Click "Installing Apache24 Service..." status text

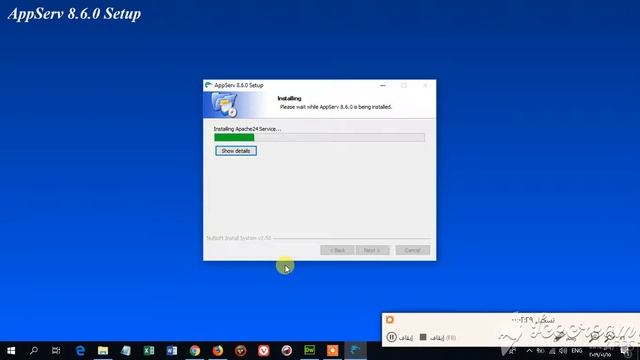(247, 129)
